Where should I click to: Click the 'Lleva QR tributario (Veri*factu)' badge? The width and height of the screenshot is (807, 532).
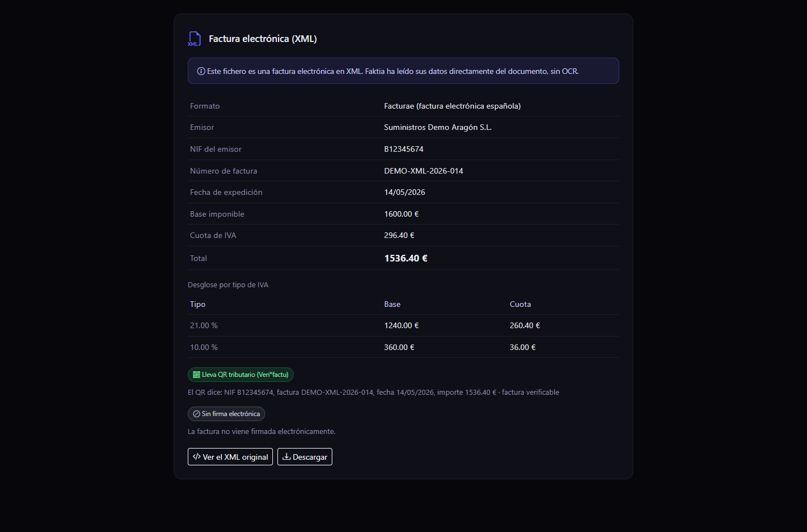pyautogui.click(x=240, y=375)
